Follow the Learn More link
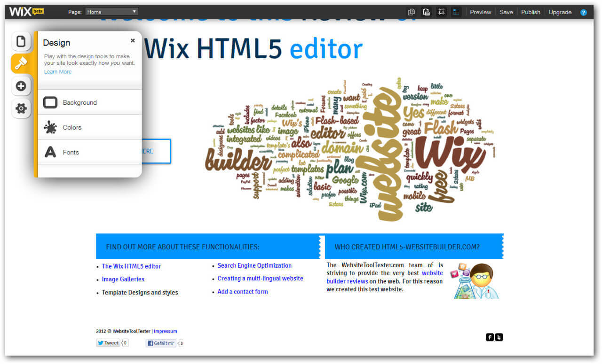This screenshot has height=364, width=602. (x=58, y=72)
